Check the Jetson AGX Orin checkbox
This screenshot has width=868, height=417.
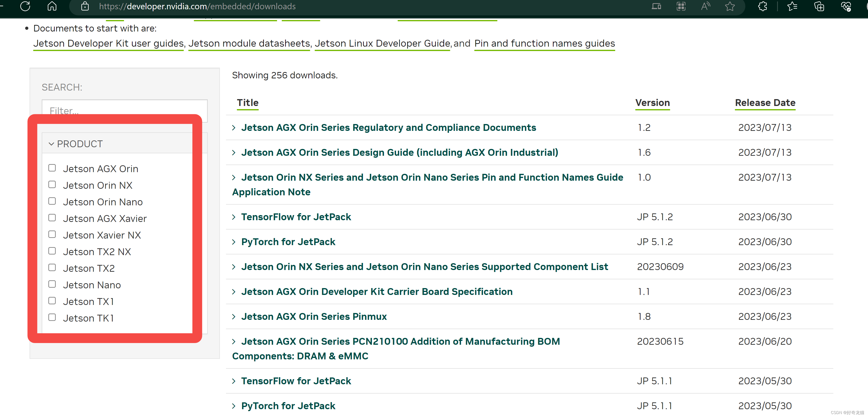(x=52, y=168)
